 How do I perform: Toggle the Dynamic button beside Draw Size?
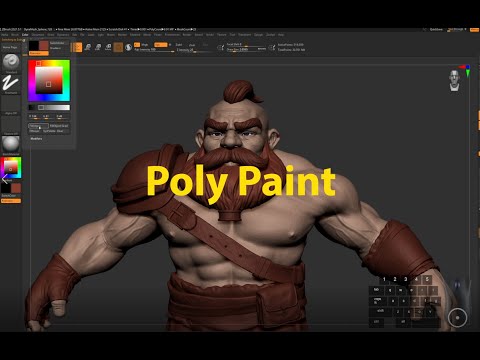click(x=262, y=49)
